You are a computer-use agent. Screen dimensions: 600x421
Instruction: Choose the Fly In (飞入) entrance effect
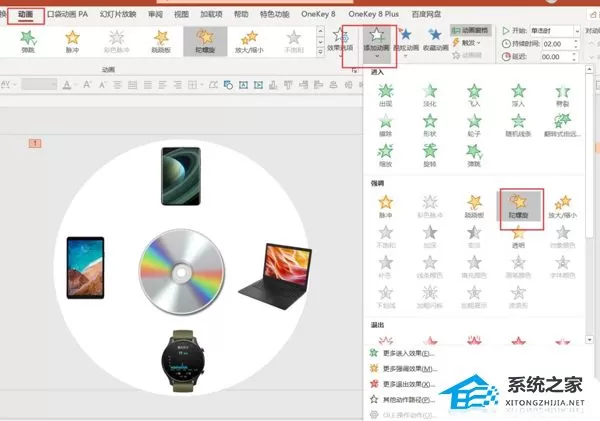474,95
